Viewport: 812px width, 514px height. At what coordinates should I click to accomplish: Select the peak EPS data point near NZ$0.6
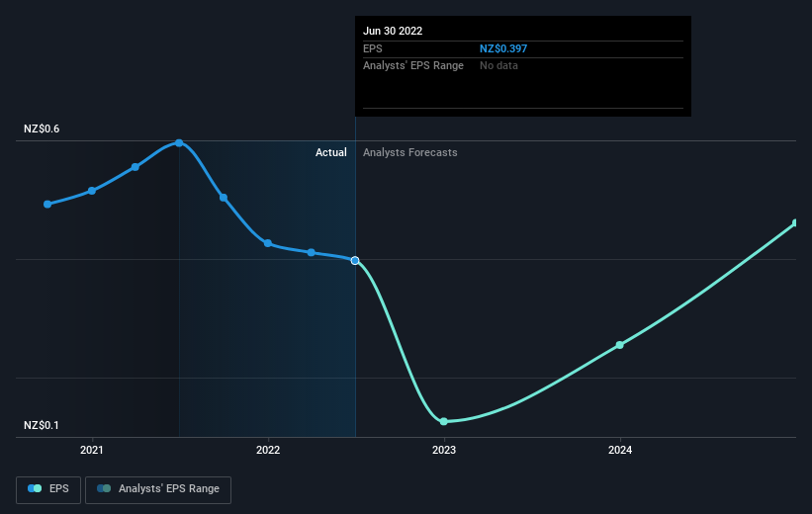[179, 143]
